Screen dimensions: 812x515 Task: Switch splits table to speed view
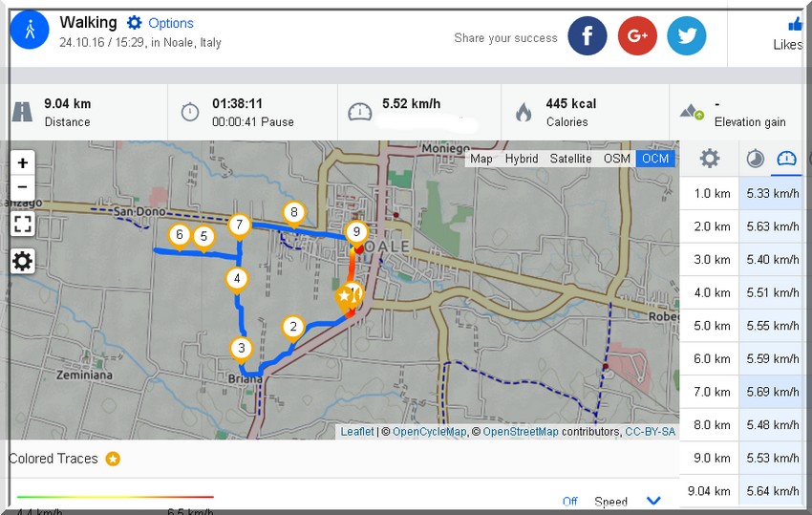pos(786,158)
